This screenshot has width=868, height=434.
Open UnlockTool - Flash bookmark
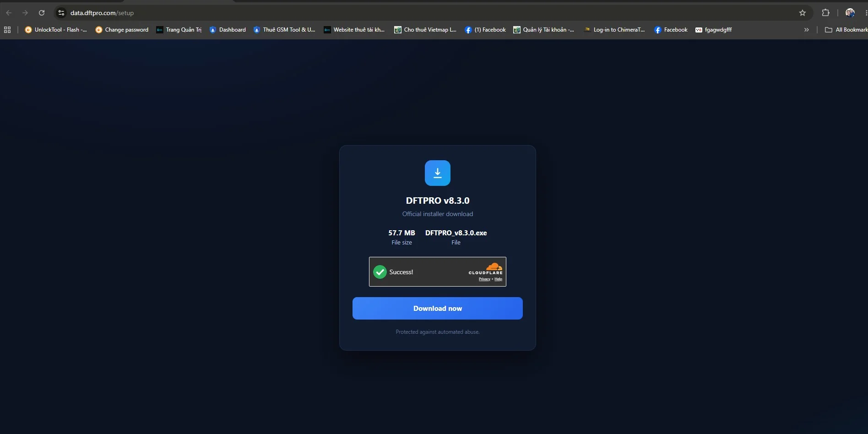(x=56, y=30)
